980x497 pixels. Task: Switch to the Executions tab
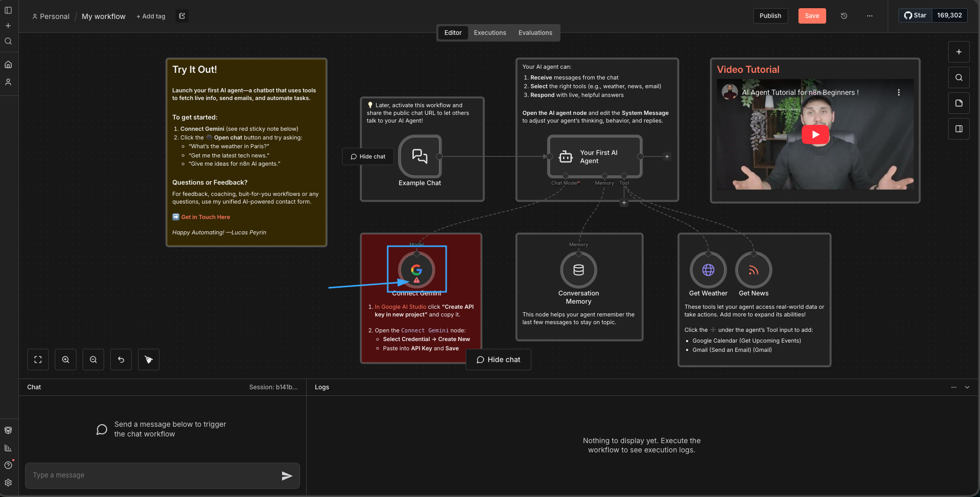[490, 33]
